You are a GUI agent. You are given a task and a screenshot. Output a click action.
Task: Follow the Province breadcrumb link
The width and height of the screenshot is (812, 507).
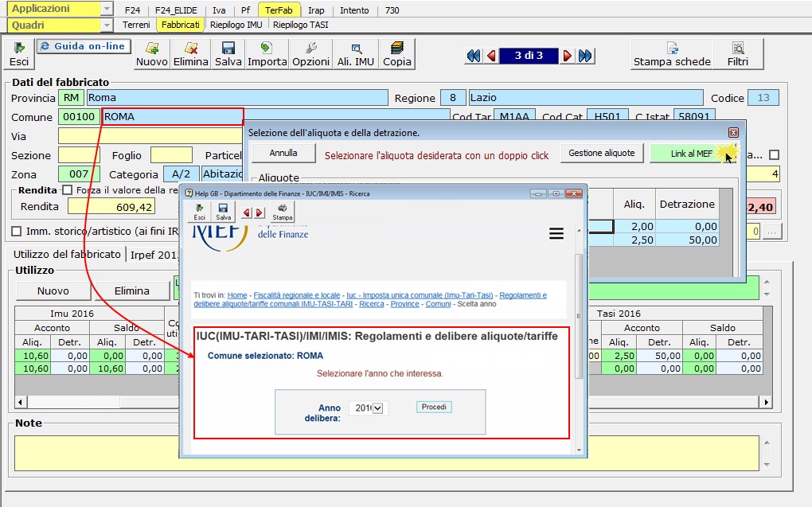405,304
